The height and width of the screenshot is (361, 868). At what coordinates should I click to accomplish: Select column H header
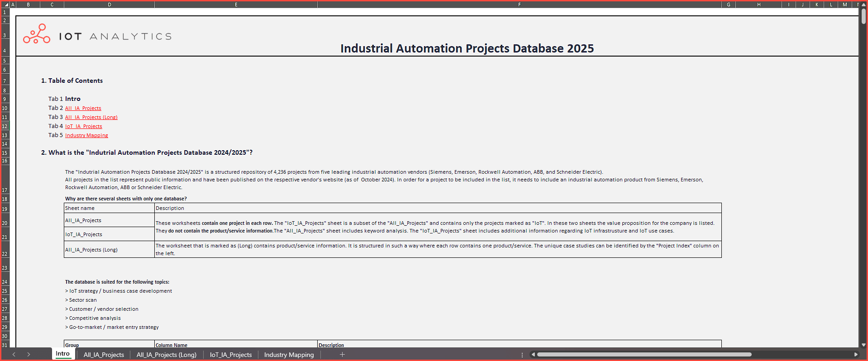[x=759, y=5]
